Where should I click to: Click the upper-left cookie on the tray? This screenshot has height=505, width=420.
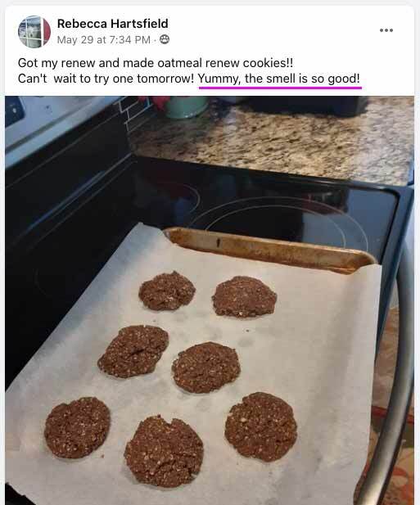pos(167,291)
